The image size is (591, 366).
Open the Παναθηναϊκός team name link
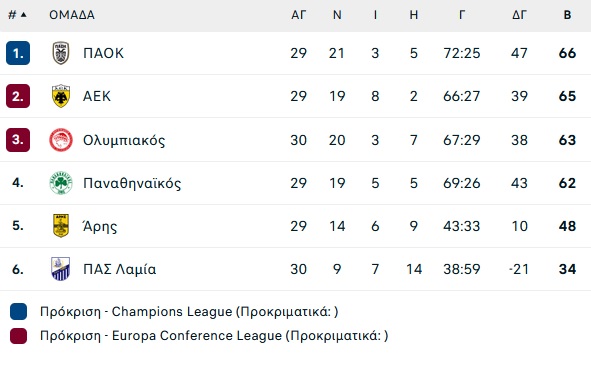pyautogui.click(x=132, y=183)
